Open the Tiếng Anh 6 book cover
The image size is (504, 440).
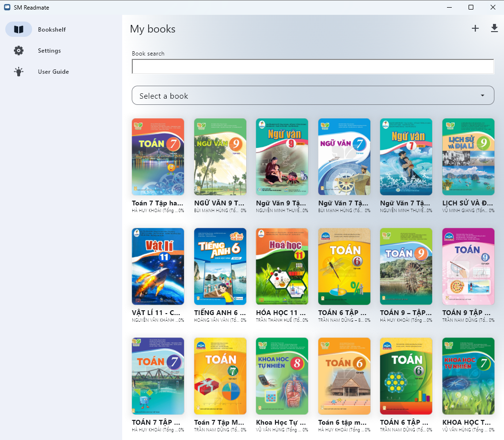tap(220, 266)
